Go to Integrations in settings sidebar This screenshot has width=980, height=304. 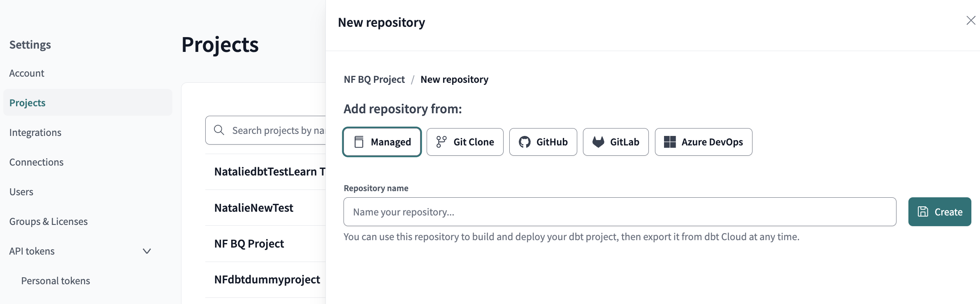coord(35,133)
